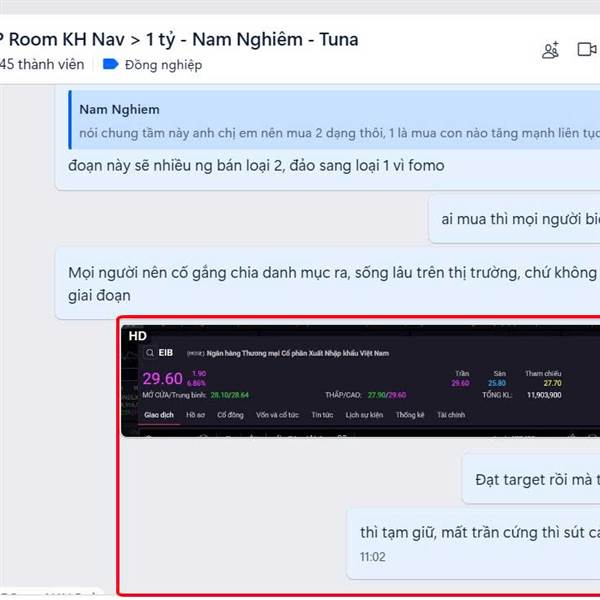Click the Đồng nghiệp label
Screen dimensions: 600x600
pos(163,65)
